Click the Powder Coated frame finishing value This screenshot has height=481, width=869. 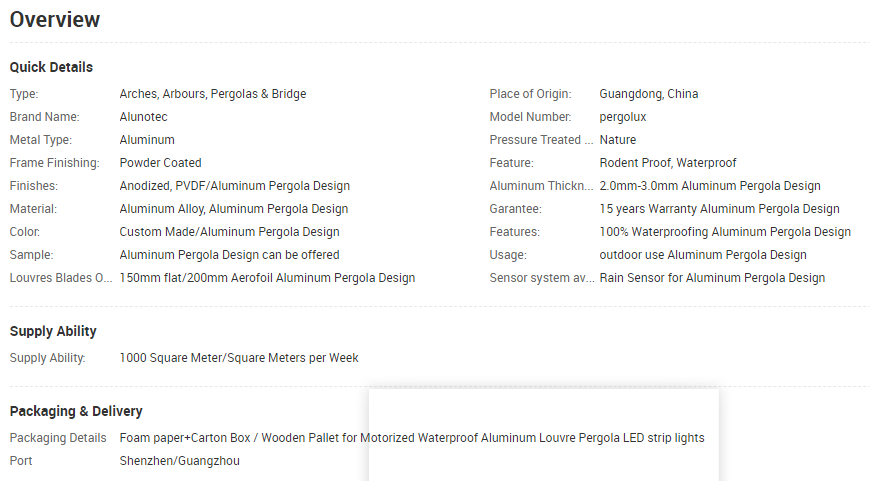tap(161, 163)
